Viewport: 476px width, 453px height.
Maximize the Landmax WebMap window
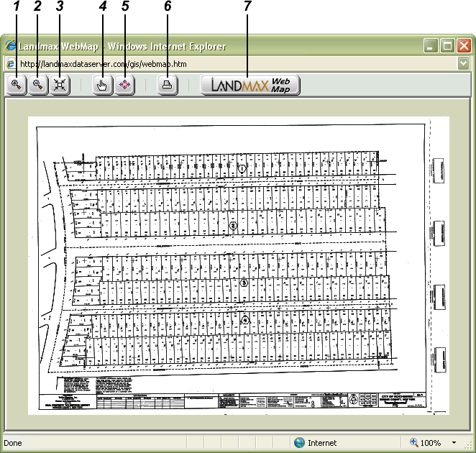coord(447,46)
